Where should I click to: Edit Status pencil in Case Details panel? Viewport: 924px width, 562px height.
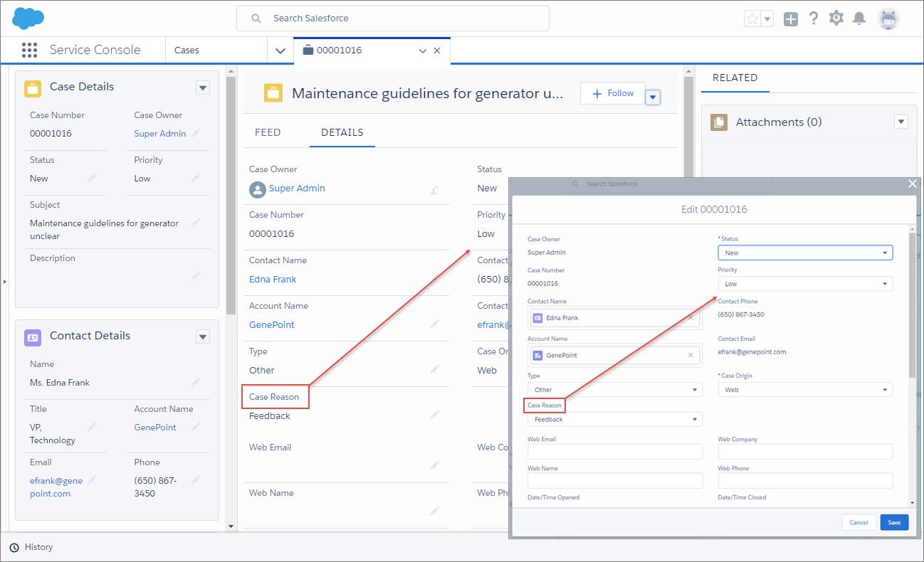[92, 178]
